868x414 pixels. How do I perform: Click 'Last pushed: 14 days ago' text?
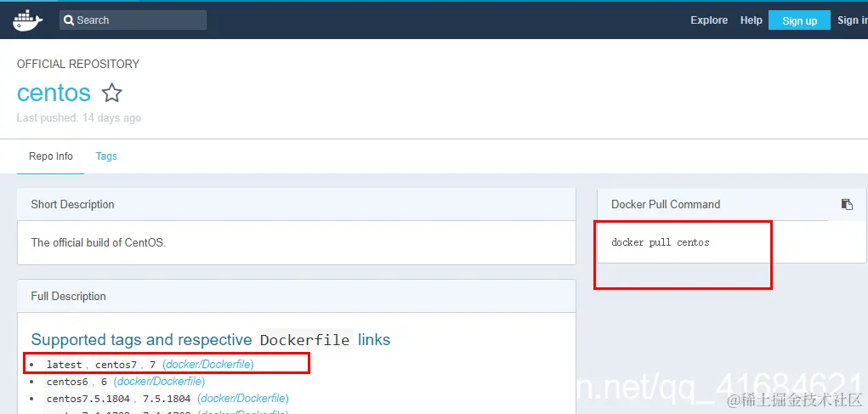coord(78,118)
